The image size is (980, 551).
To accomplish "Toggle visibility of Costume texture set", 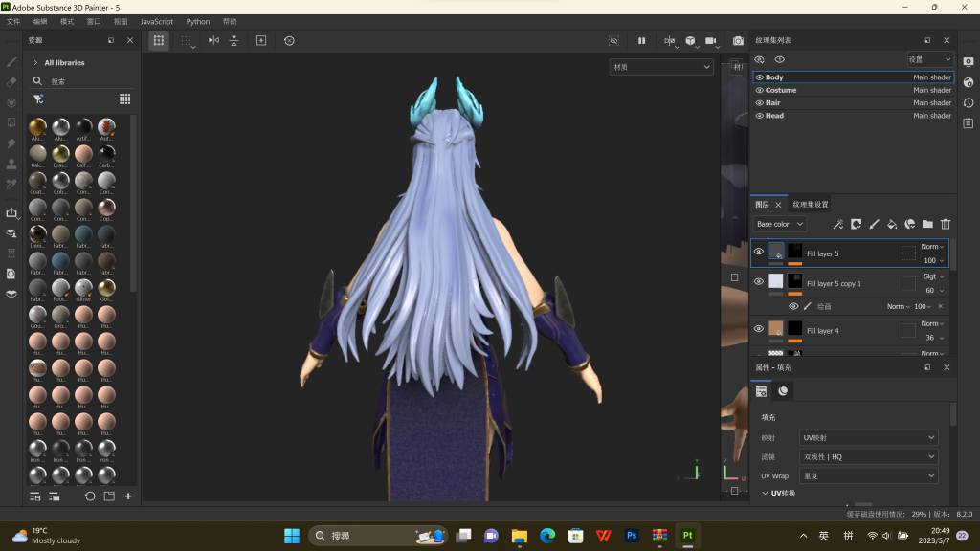I will coord(759,90).
